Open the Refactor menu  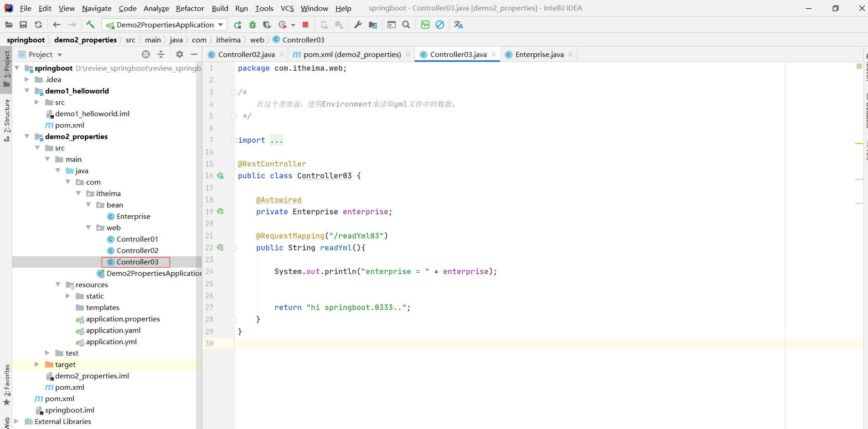(x=190, y=8)
